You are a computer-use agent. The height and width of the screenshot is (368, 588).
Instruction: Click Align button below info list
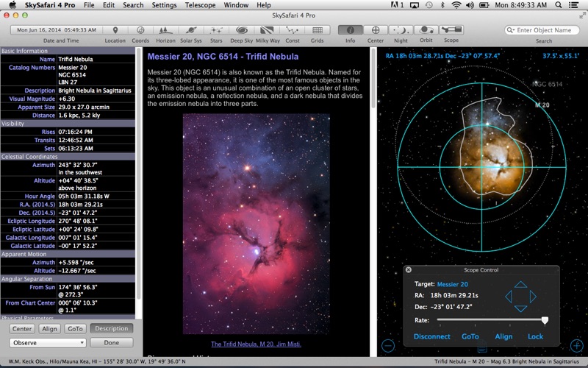49,328
